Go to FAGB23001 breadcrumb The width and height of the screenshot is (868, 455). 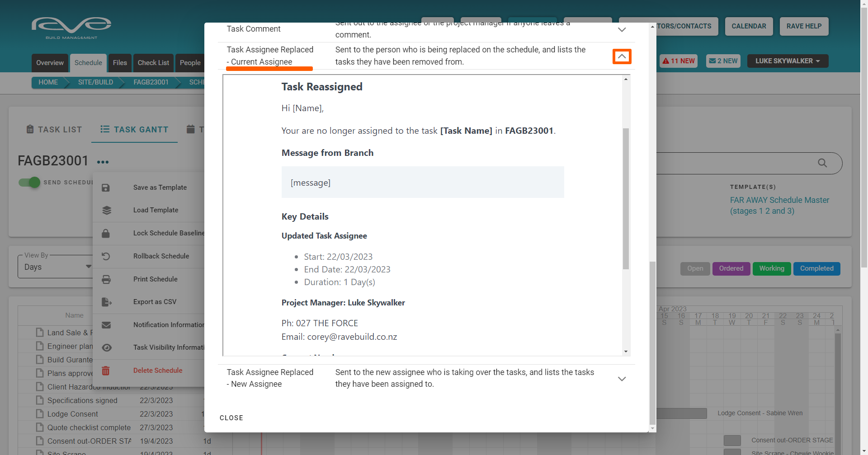[151, 82]
